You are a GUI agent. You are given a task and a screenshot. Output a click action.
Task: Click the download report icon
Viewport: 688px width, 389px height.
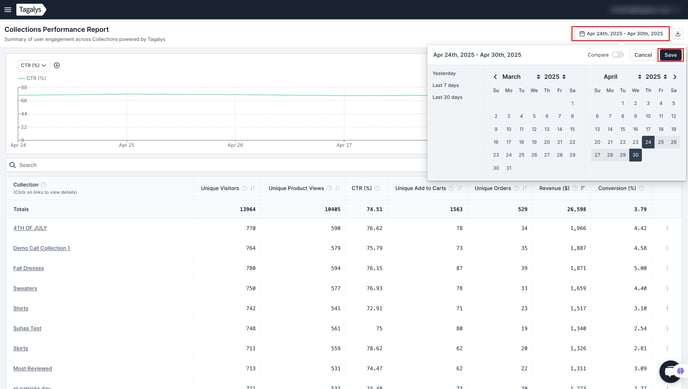678,34
